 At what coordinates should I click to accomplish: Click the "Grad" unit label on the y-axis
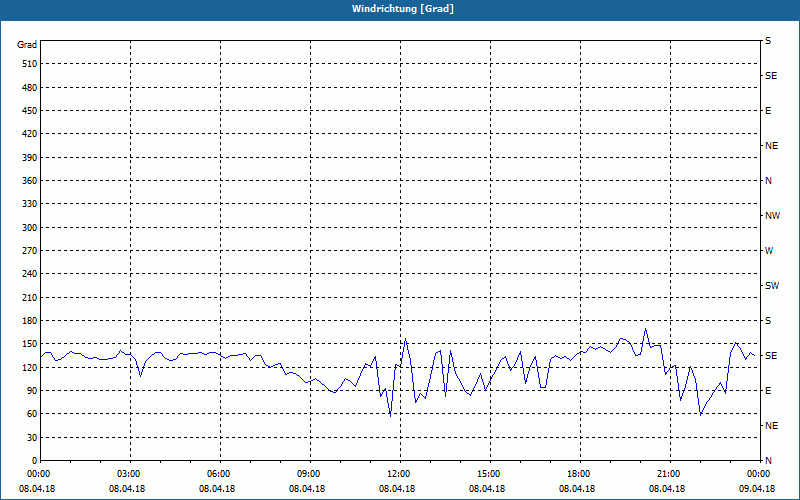coord(27,45)
